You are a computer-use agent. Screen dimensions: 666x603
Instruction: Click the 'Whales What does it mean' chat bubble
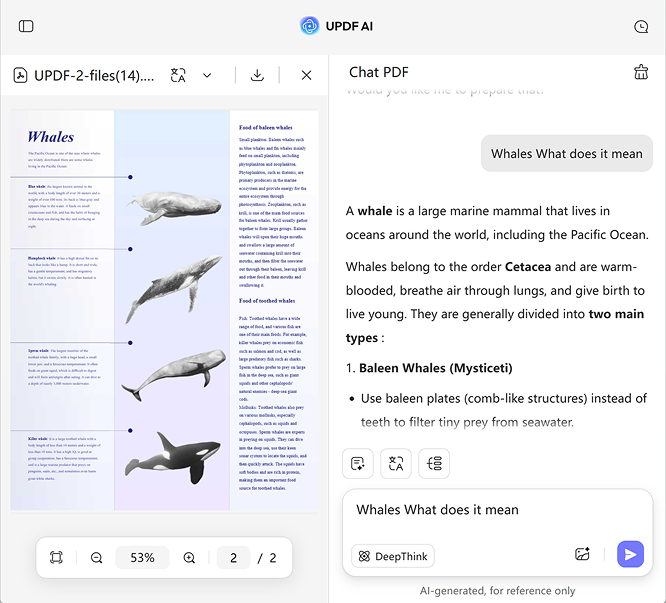567,153
